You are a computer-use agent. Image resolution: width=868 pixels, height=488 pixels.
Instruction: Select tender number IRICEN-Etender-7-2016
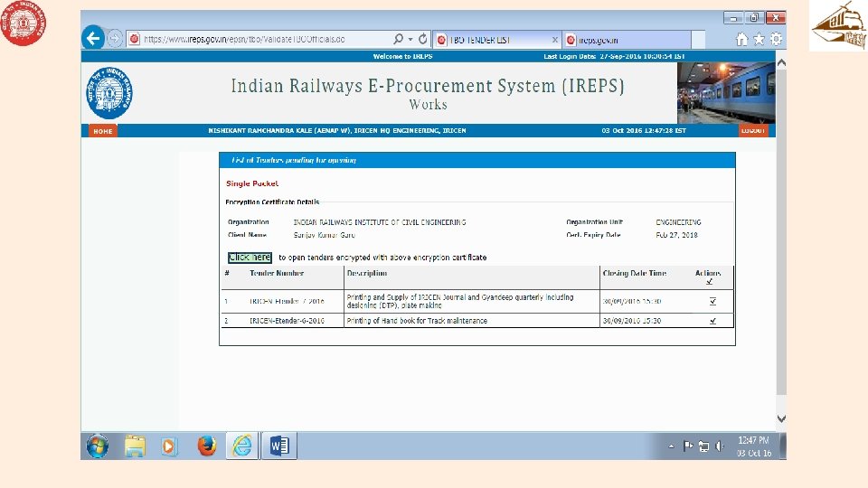[x=287, y=302]
